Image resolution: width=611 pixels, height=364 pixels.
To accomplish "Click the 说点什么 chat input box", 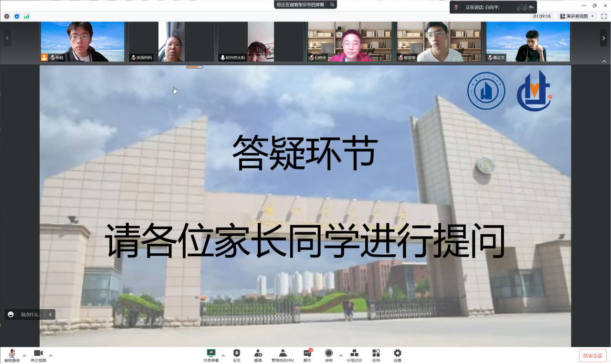I will click(x=31, y=314).
